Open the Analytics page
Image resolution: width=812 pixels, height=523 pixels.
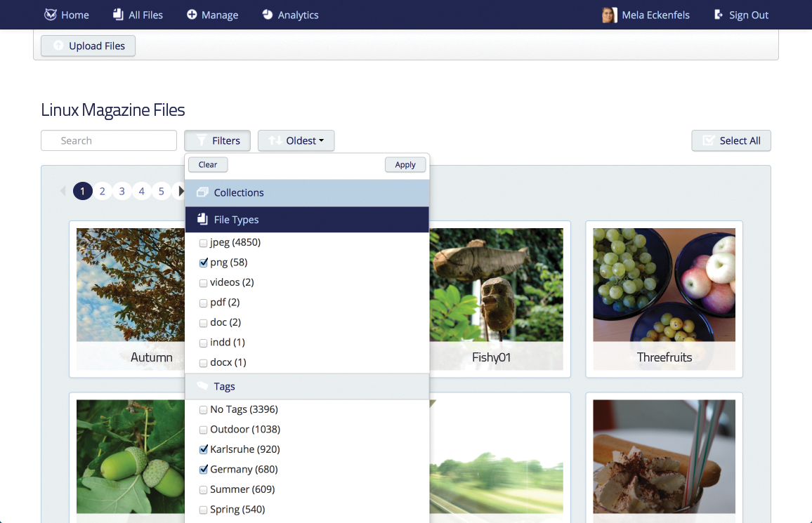tap(290, 15)
